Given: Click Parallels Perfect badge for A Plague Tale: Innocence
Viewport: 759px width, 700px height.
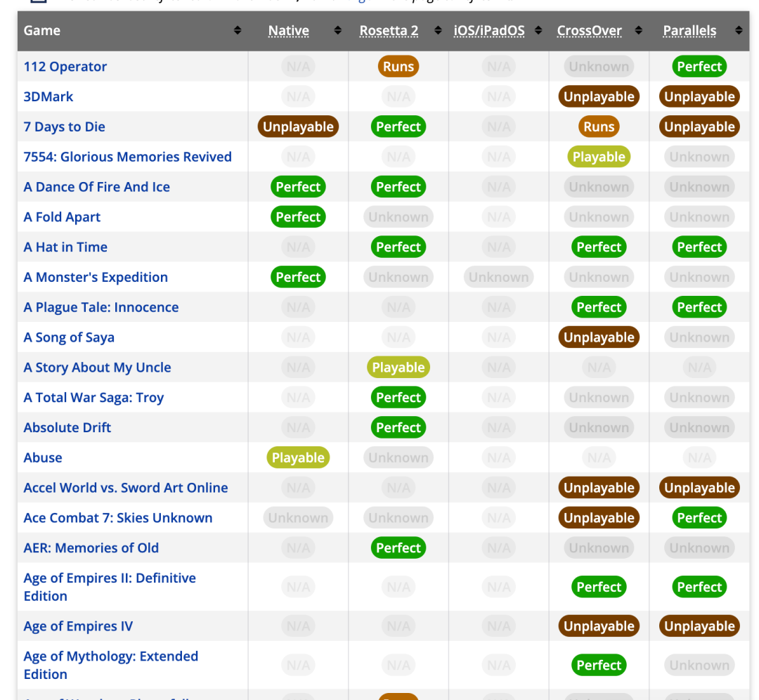Looking at the screenshot, I should coord(699,307).
